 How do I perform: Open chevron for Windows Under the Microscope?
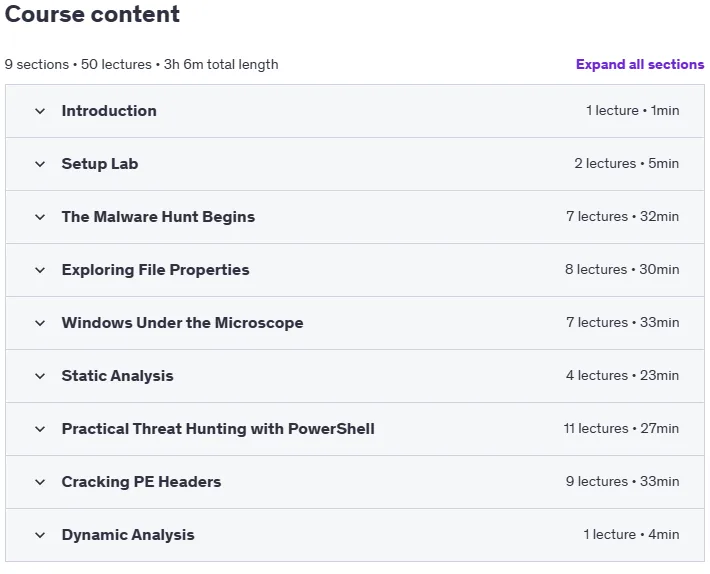40,323
